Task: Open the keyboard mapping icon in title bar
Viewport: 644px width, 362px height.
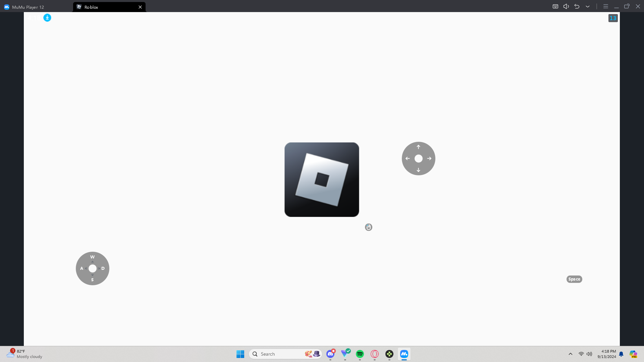Action: click(555, 6)
